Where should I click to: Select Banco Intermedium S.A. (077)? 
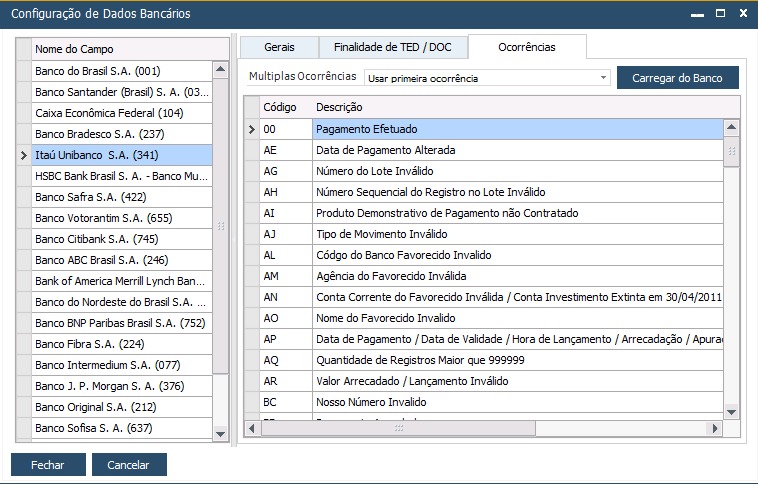click(x=122, y=365)
